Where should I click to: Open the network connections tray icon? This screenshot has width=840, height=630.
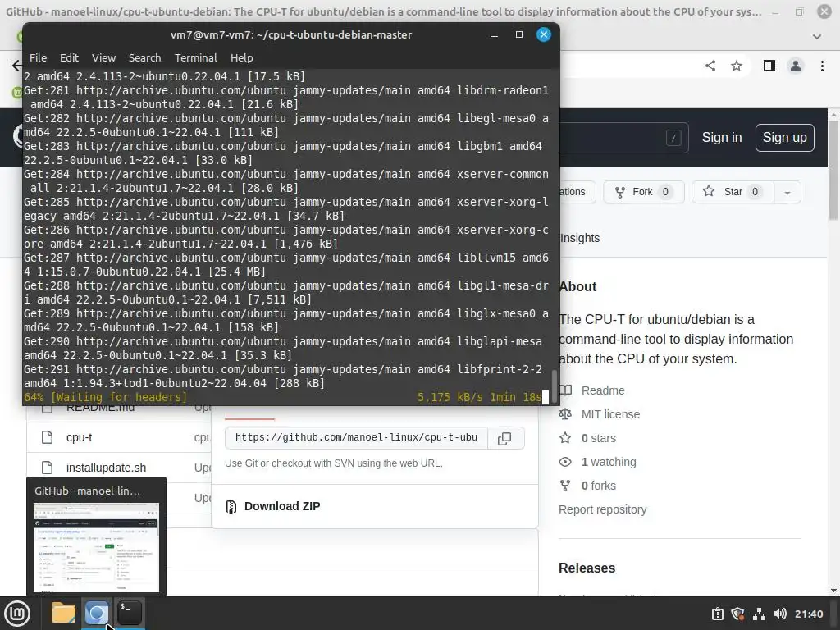click(759, 614)
